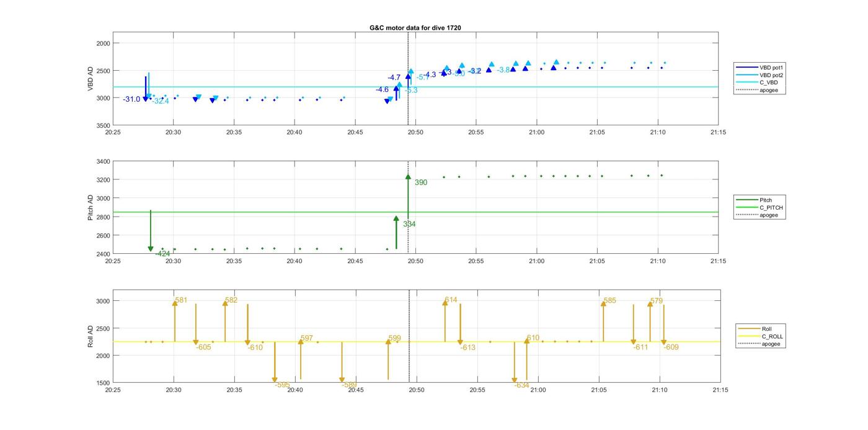The height and width of the screenshot is (430, 868).
Task: Click the 'Pitch AD' y-axis label
Action: 91,208
